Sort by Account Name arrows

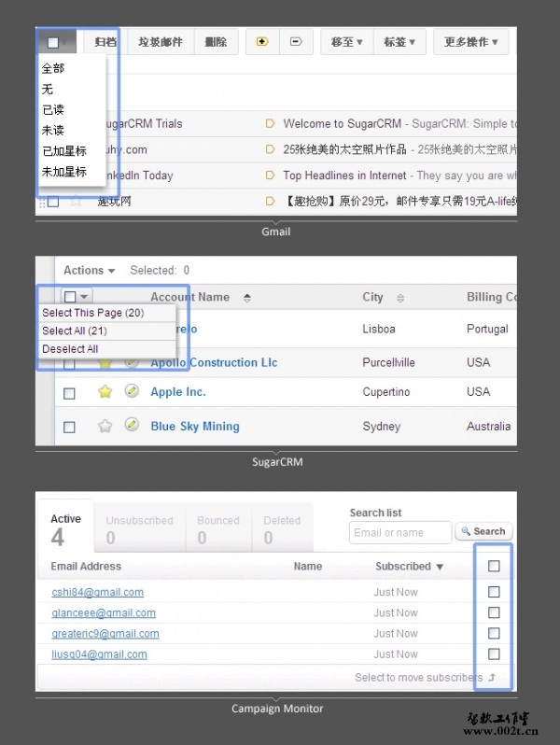pos(247,298)
